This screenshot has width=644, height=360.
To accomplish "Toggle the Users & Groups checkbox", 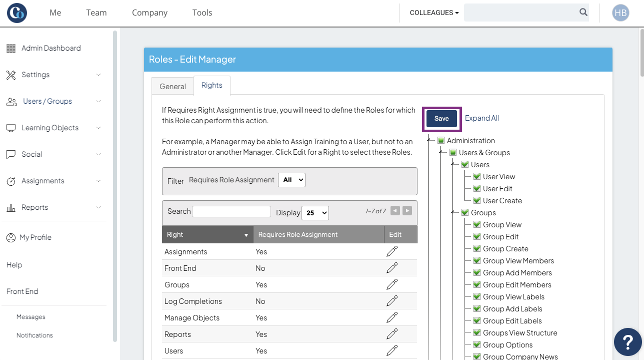I will [x=453, y=153].
